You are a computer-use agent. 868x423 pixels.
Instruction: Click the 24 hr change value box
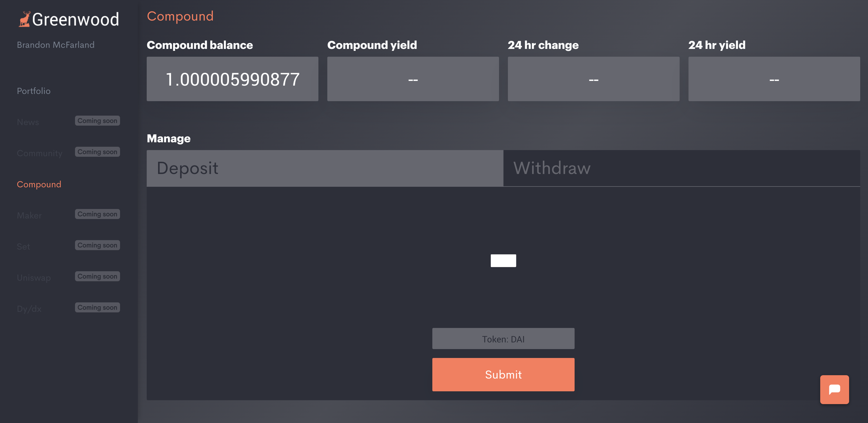pyautogui.click(x=594, y=79)
